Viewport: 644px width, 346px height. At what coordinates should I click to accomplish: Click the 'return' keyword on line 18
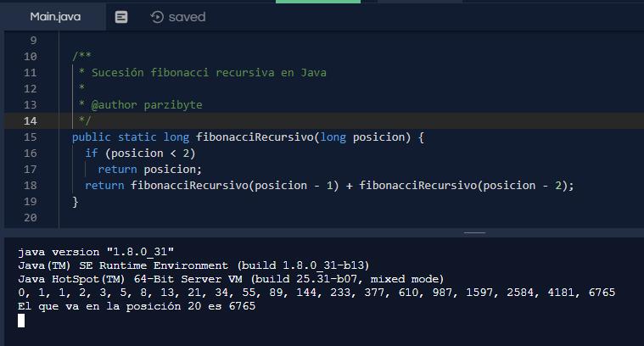pyautogui.click(x=104, y=186)
